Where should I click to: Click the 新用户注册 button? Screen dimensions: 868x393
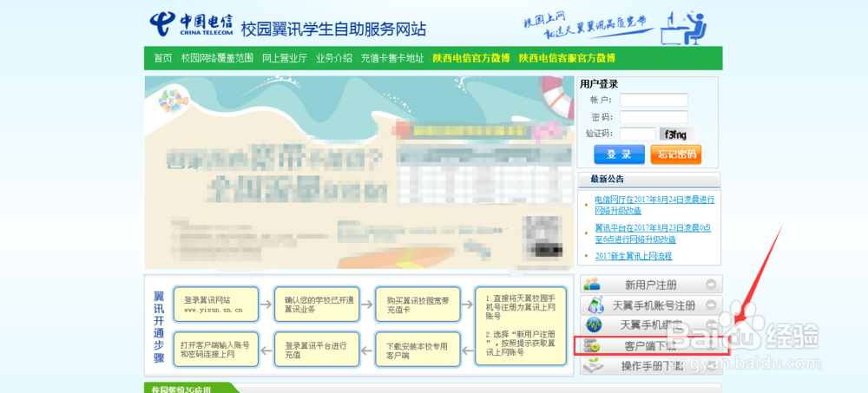pos(651,285)
